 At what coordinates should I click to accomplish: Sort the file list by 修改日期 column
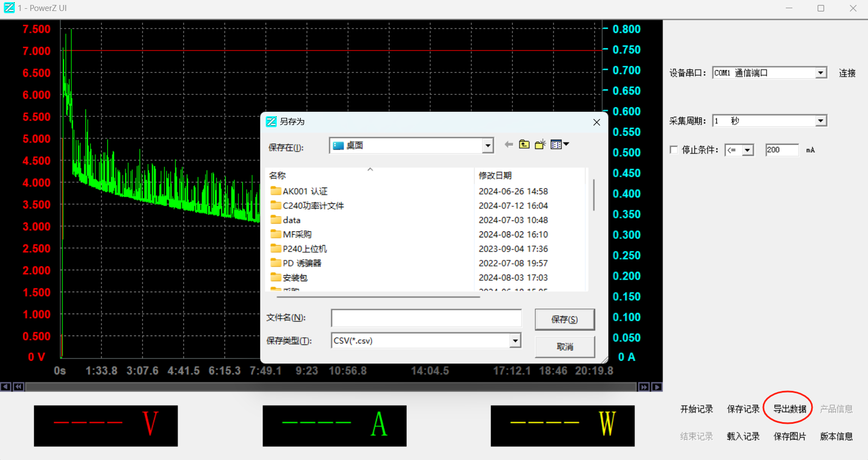coord(495,175)
